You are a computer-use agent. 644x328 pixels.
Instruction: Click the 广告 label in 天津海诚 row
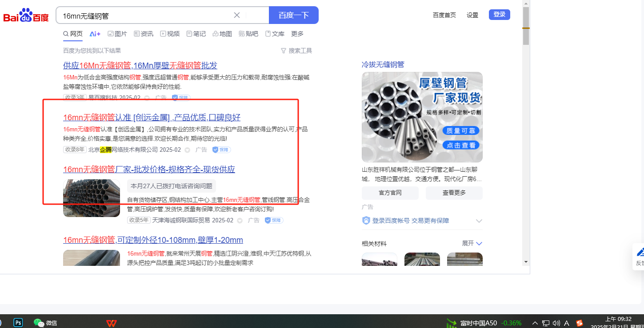(x=254, y=220)
